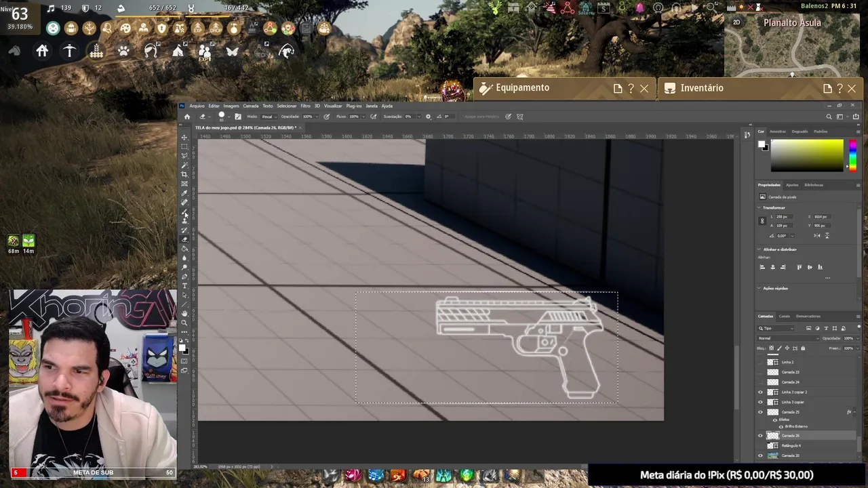
Task: Hide the Camada 20 layer
Action: 760,455
